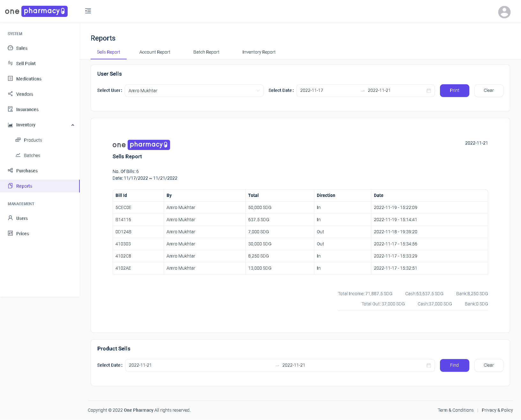Open the Purchases section
Image resolution: width=521 pixels, height=420 pixels.
coord(27,170)
